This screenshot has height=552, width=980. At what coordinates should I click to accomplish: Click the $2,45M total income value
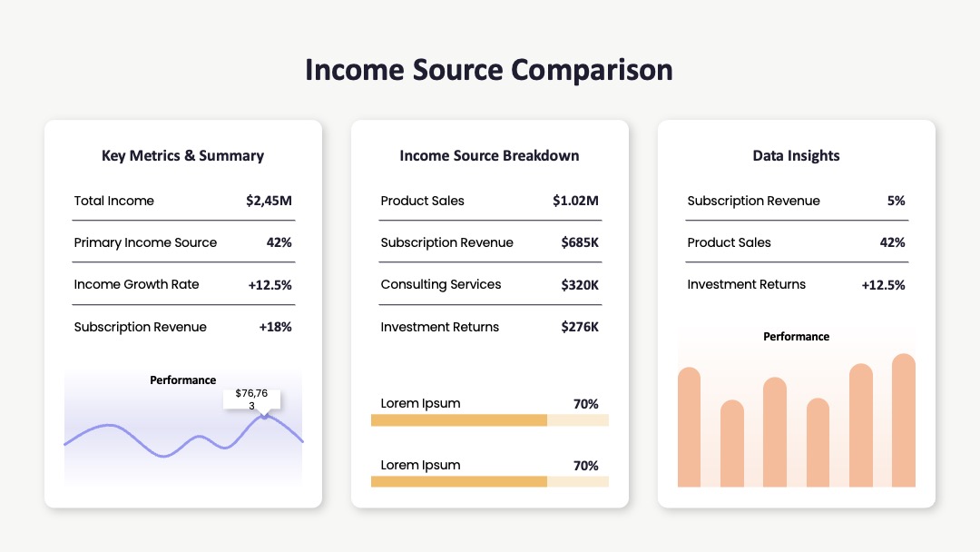point(269,201)
